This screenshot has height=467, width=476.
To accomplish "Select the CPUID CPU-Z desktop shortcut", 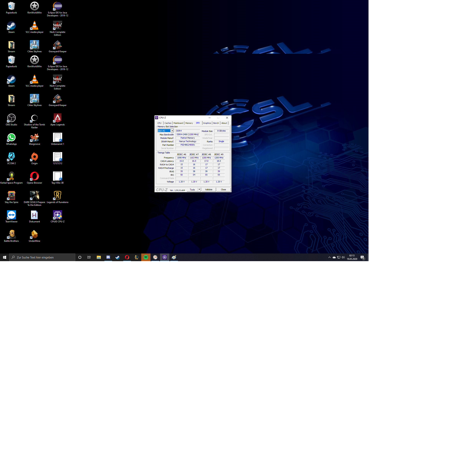I will [57, 215].
